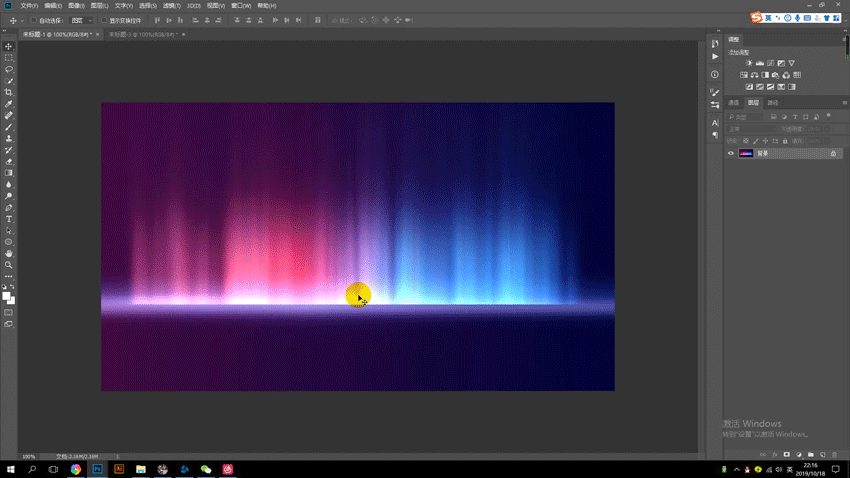Select the Rectangular Marquee tool

click(x=9, y=57)
